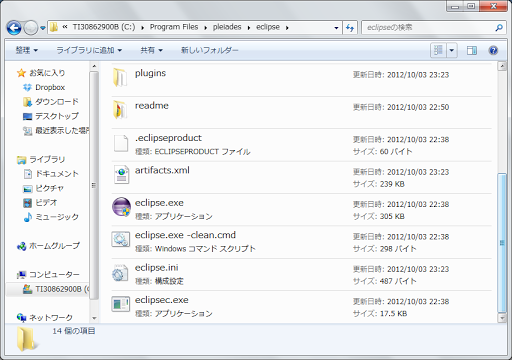Image resolution: width=512 pixels, height=360 pixels.
Task: Select the .eclipseproduct file icon
Action: tap(121, 143)
